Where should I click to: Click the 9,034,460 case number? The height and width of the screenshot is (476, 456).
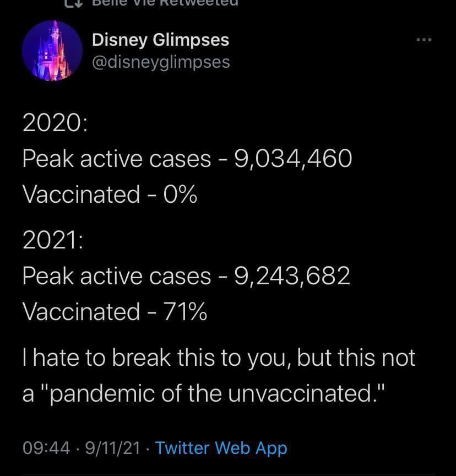[293, 159]
